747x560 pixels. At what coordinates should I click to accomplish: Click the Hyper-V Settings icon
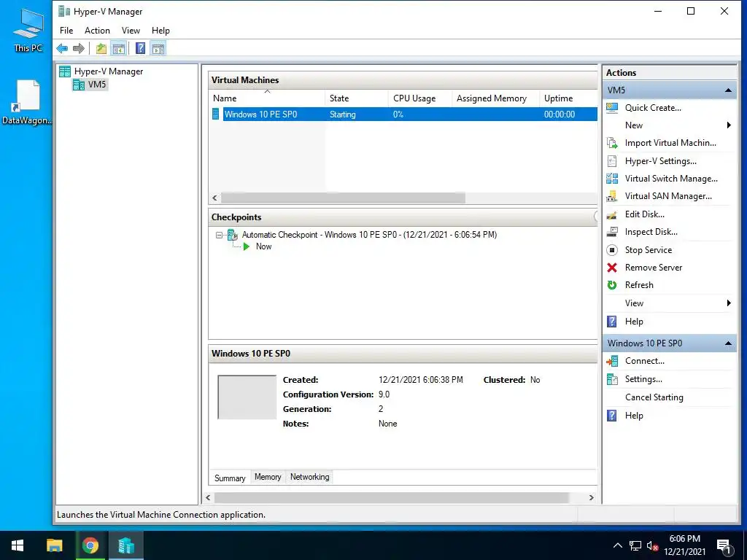(x=612, y=161)
